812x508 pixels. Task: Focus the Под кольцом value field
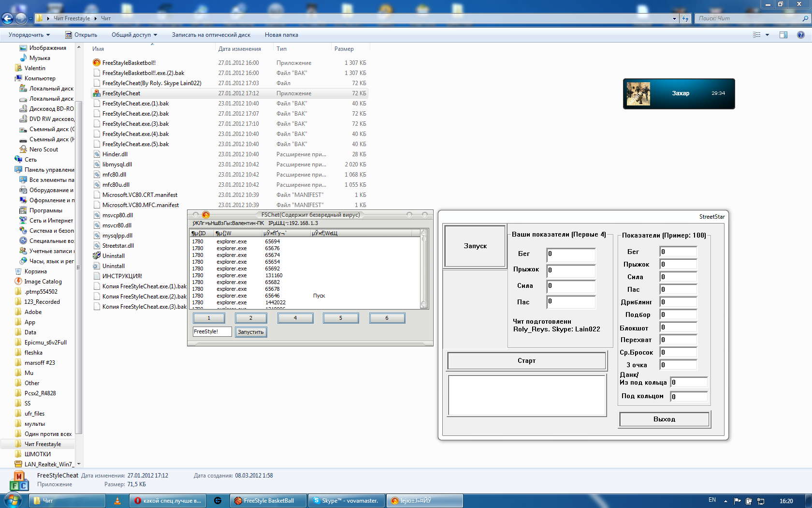[x=689, y=397]
